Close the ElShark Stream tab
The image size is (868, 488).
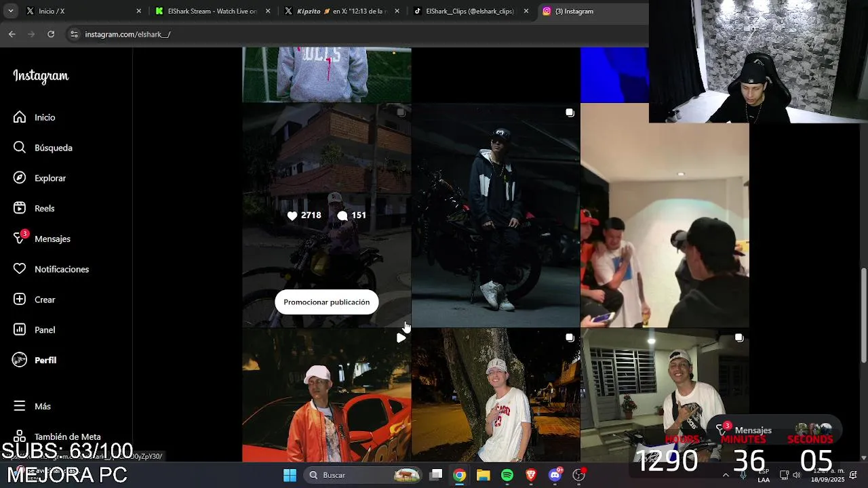[268, 11]
